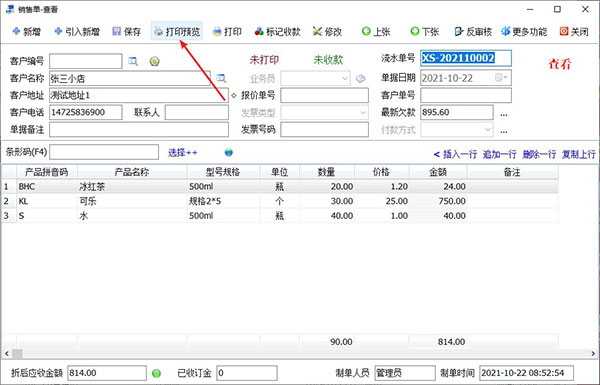Click the 折后应收金额 field 814.00
The image size is (600, 385).
[x=107, y=373]
